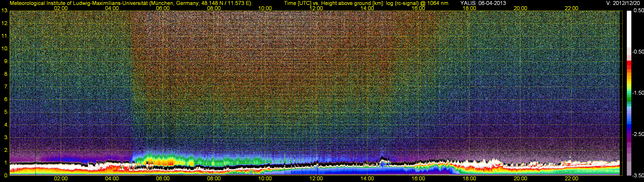The height and width of the screenshot is (182, 644).
Task: Choose 16:00 on the top time axis
Action: [x=418, y=8]
